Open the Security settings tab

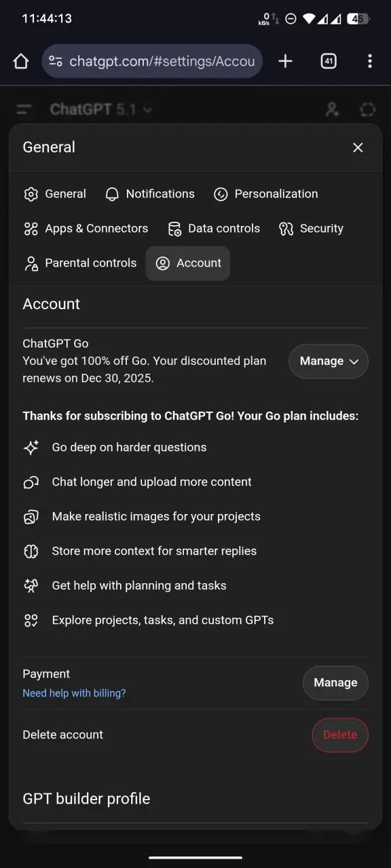click(x=311, y=229)
